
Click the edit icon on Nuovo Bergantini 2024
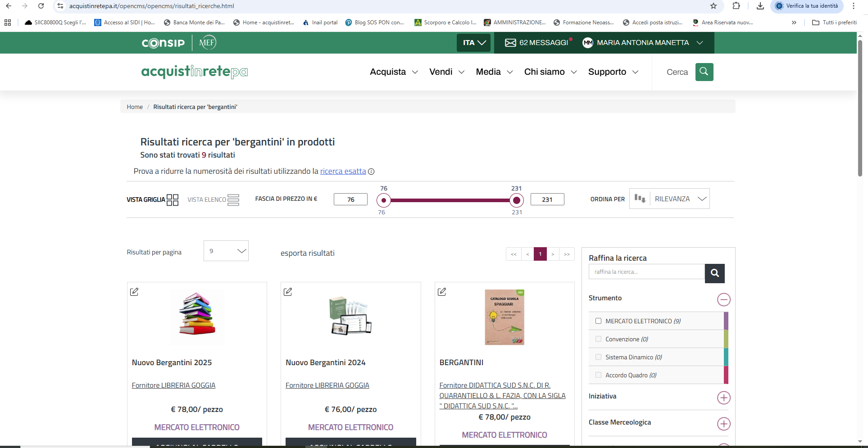[x=288, y=292]
